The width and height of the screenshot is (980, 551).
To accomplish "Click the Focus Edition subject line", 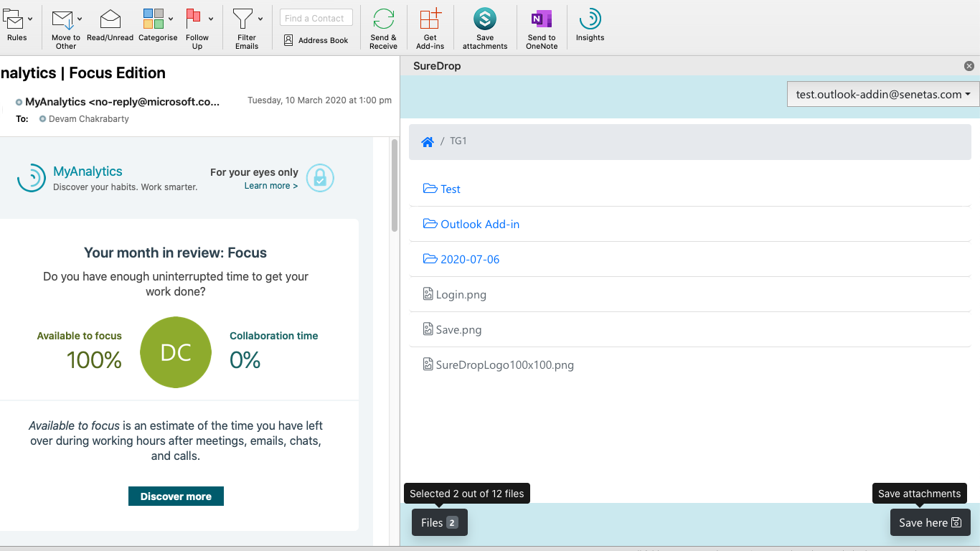I will click(x=83, y=73).
